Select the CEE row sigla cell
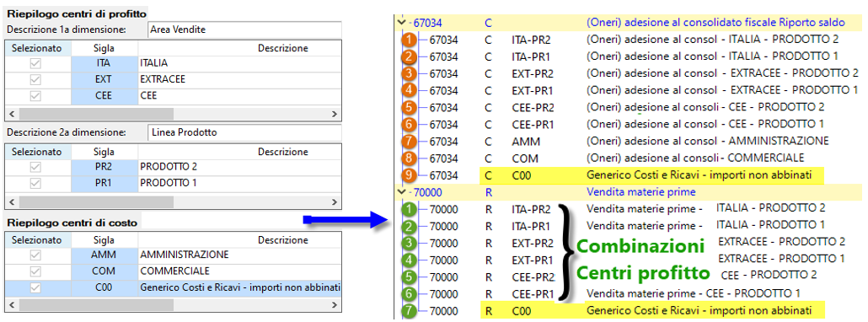 click(x=104, y=96)
